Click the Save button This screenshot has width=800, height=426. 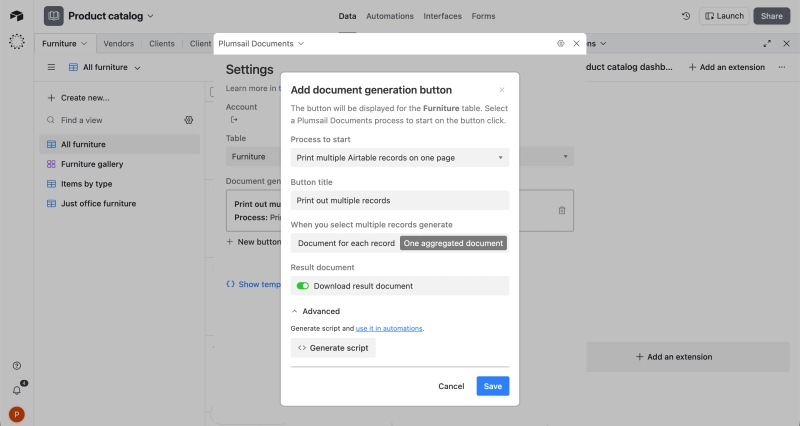tap(492, 386)
